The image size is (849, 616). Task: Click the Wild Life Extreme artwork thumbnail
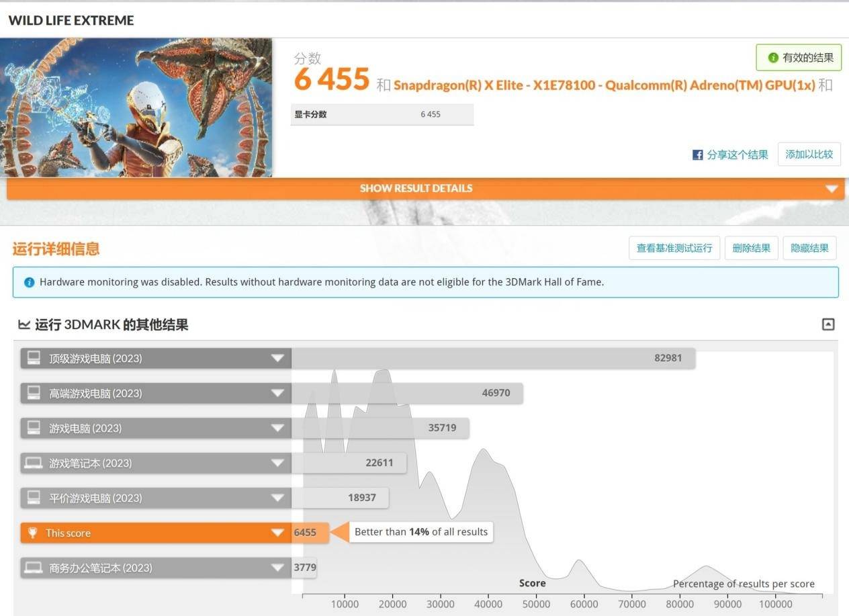[x=136, y=107]
